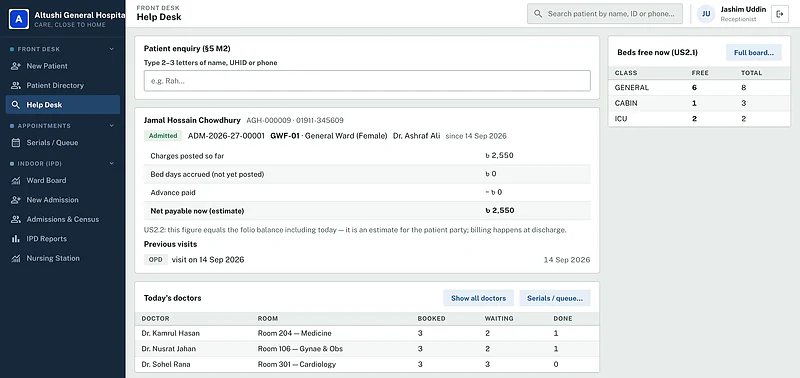
Task: Click the IPD Reports bar chart icon
Action: [16, 238]
